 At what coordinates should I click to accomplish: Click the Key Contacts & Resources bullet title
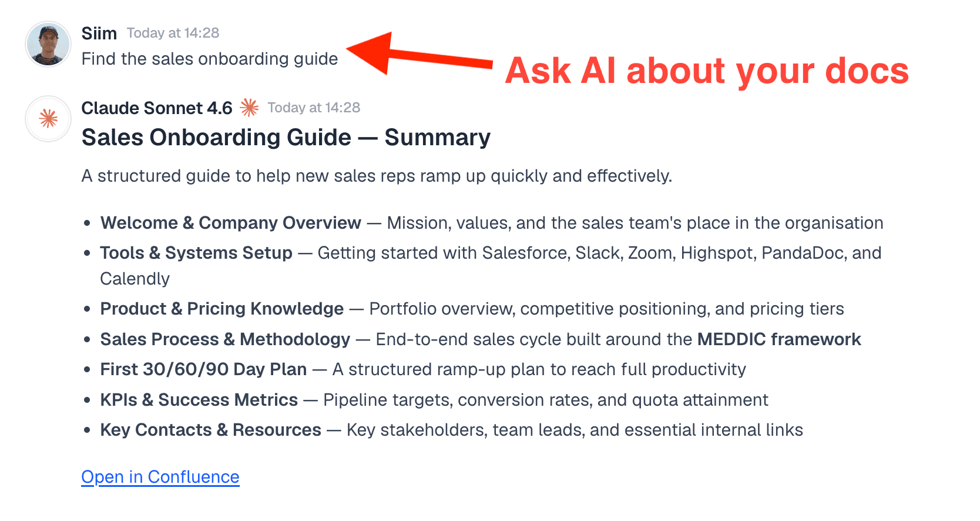pos(210,430)
